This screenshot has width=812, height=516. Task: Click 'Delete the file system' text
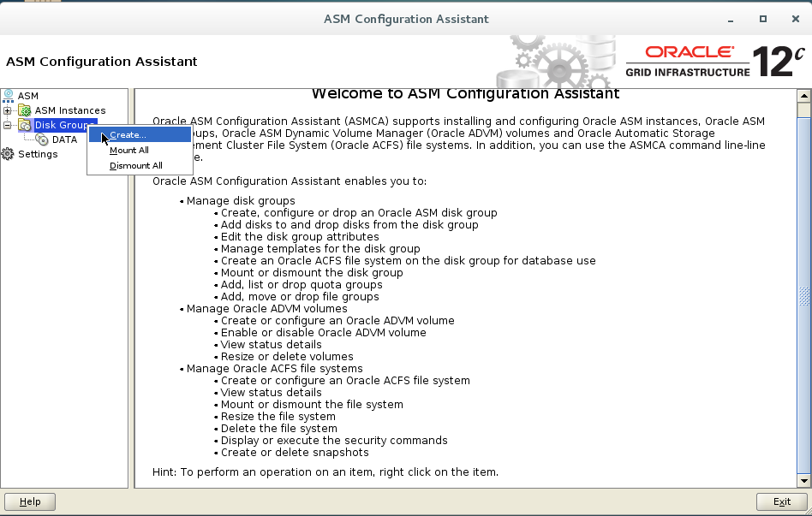(278, 429)
